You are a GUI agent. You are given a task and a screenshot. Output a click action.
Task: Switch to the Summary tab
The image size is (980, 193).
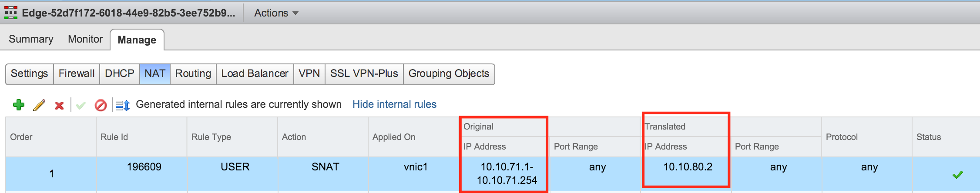pos(31,39)
